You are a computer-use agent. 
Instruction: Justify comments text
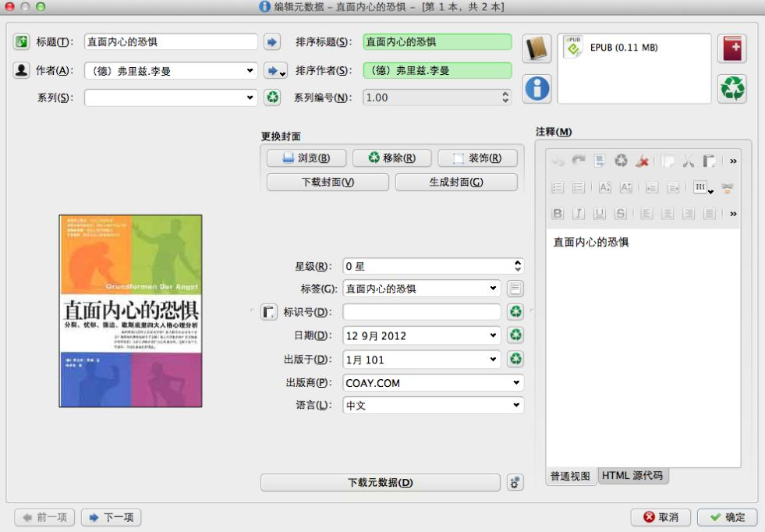pos(710,213)
